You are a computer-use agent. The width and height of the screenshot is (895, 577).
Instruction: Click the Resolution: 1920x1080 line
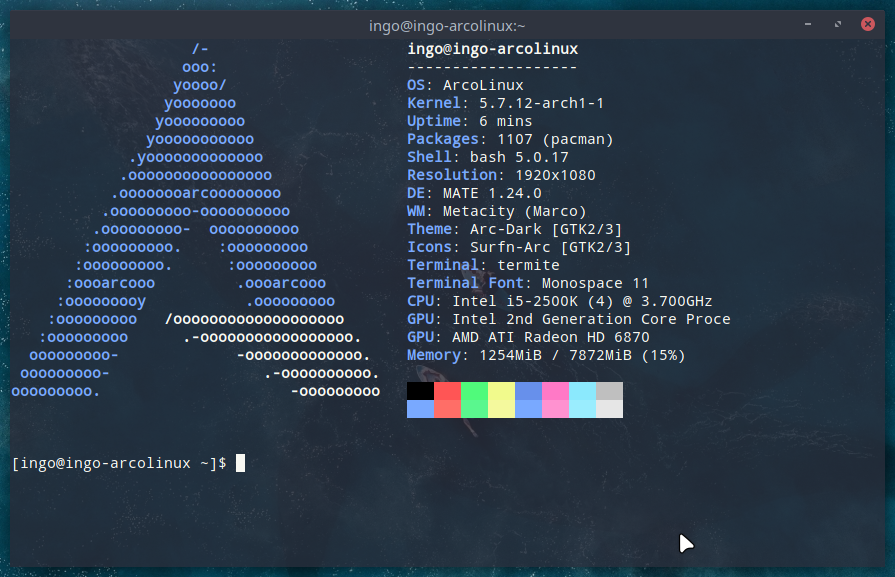pos(501,175)
